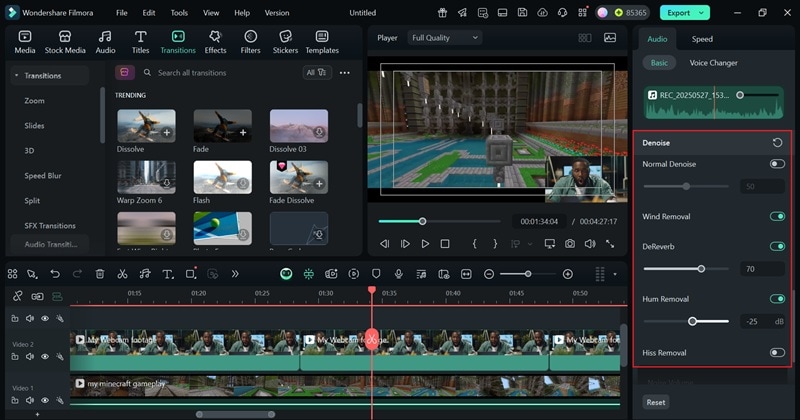Click the Reset button in audio panel
This screenshot has width=800, height=420.
click(656, 402)
